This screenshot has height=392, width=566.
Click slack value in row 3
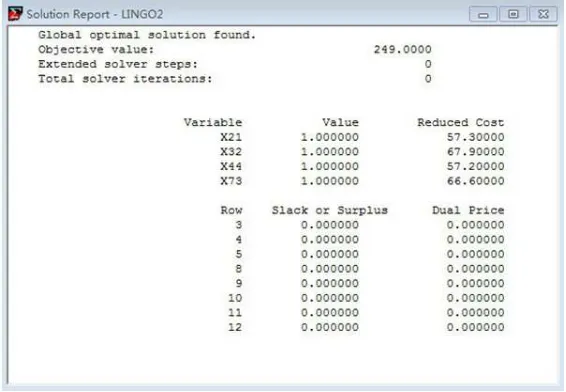(x=330, y=225)
